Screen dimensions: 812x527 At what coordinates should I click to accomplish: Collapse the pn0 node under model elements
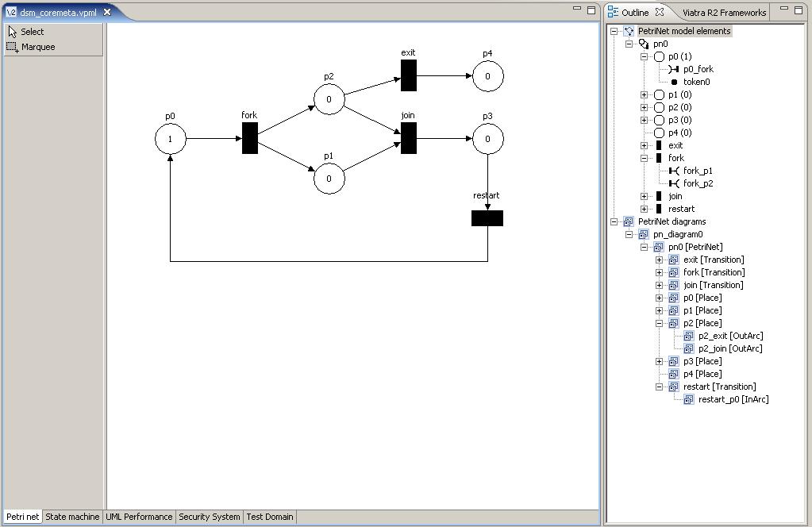click(x=629, y=44)
